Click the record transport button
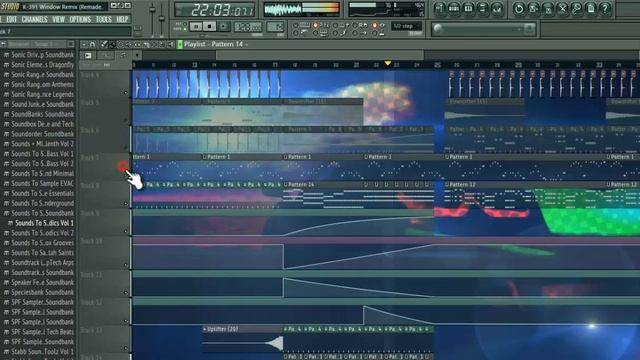The width and height of the screenshot is (640, 360). [x=223, y=27]
